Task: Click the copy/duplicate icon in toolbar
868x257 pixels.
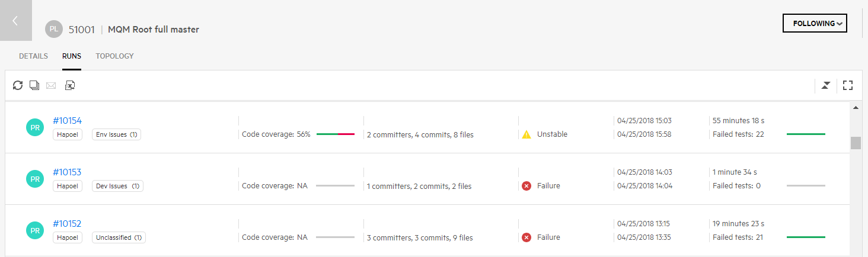Action: coord(34,85)
